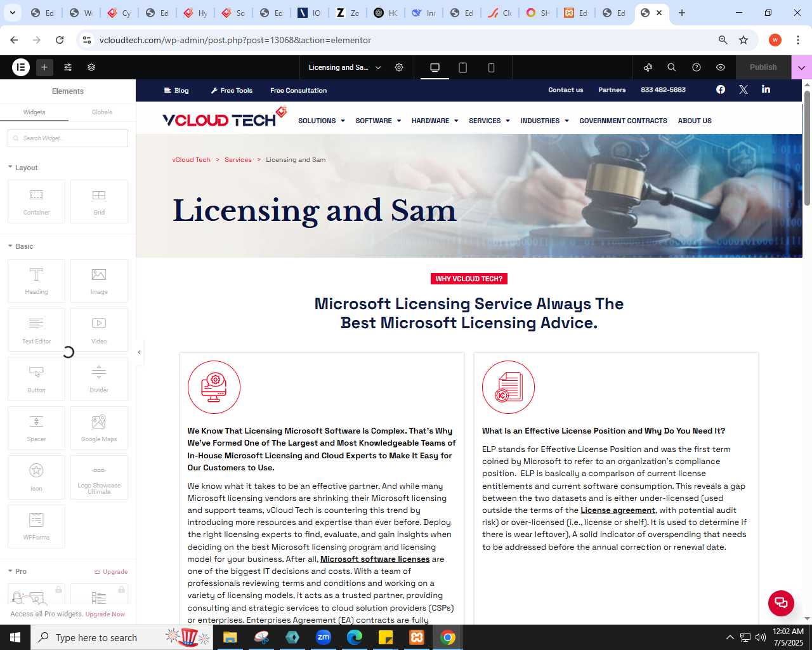Add the Text Editor widget
Viewport: 812px width, 650px height.
pos(36,329)
